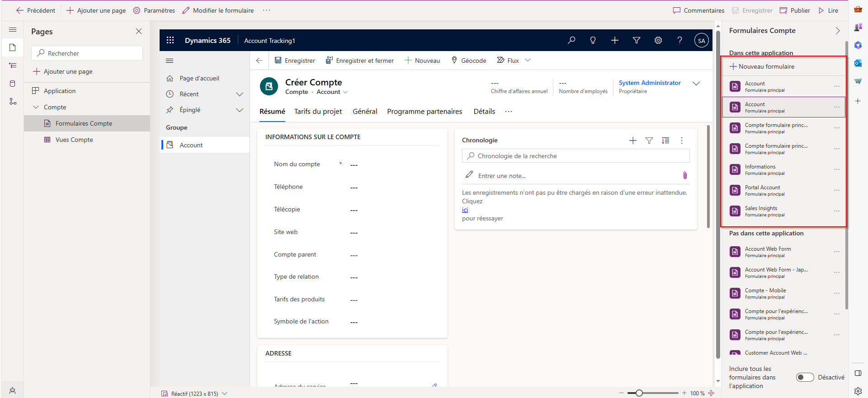Decrease zoom with minus button
The width and height of the screenshot is (868, 398).
[x=622, y=393]
